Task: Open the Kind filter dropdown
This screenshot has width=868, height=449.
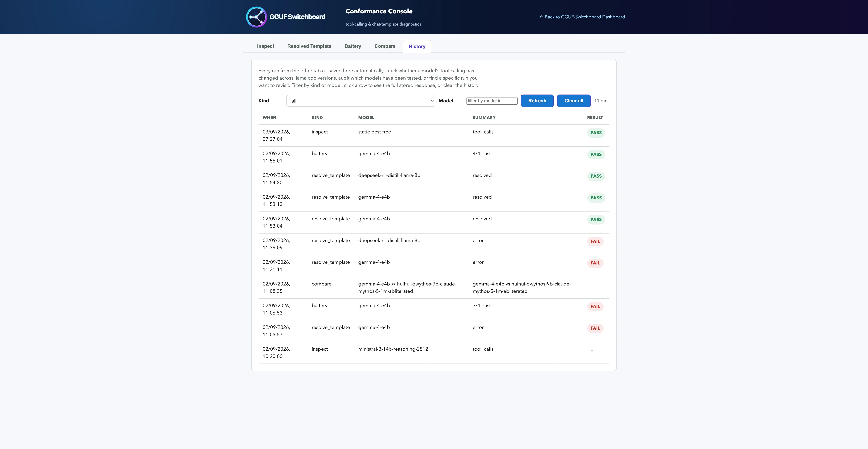Action: pyautogui.click(x=361, y=101)
